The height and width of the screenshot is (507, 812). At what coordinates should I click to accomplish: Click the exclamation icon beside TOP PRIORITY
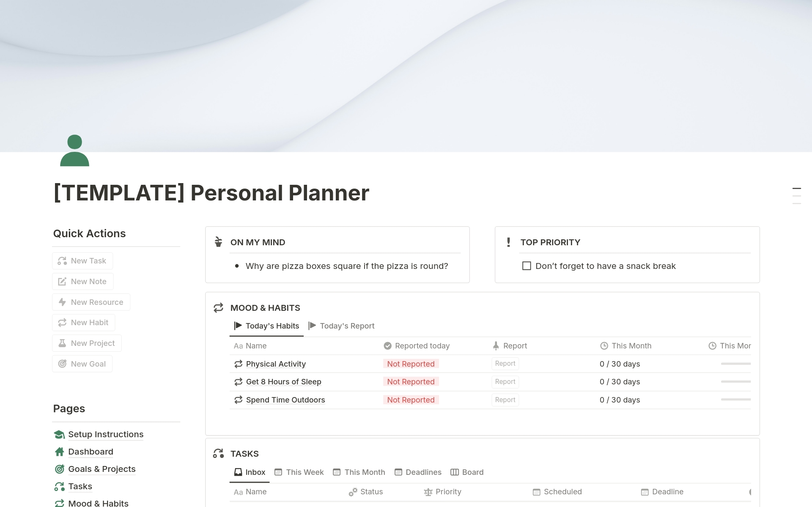click(x=508, y=242)
